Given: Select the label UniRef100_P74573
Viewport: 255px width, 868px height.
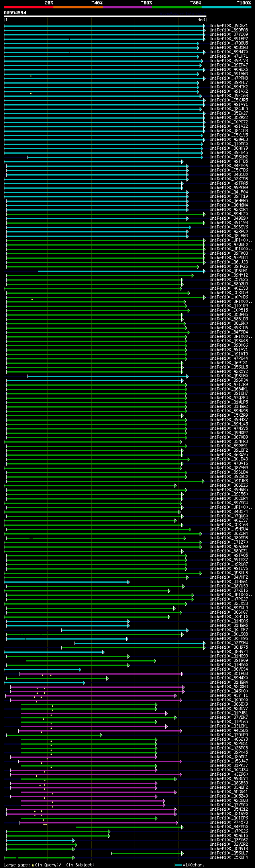Looking at the screenshot, I should (229, 823).
